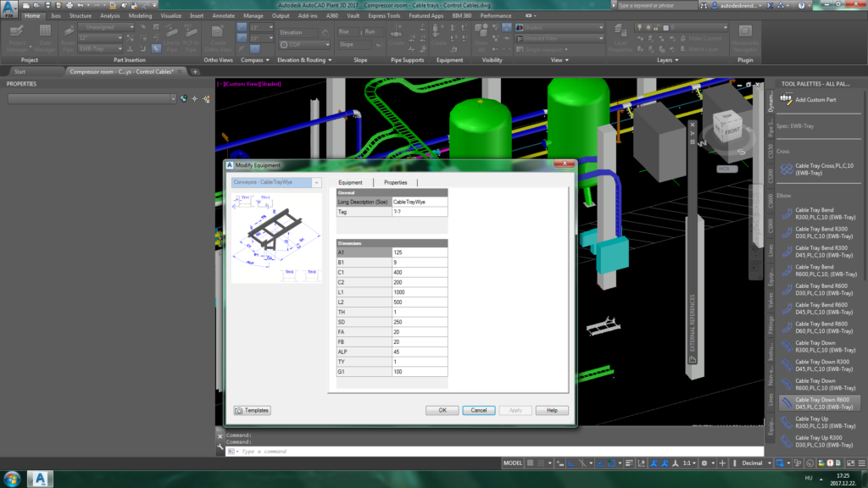The width and height of the screenshot is (868, 488).
Task: Open the EWB-Tray spec dropdown
Action: tap(100, 48)
